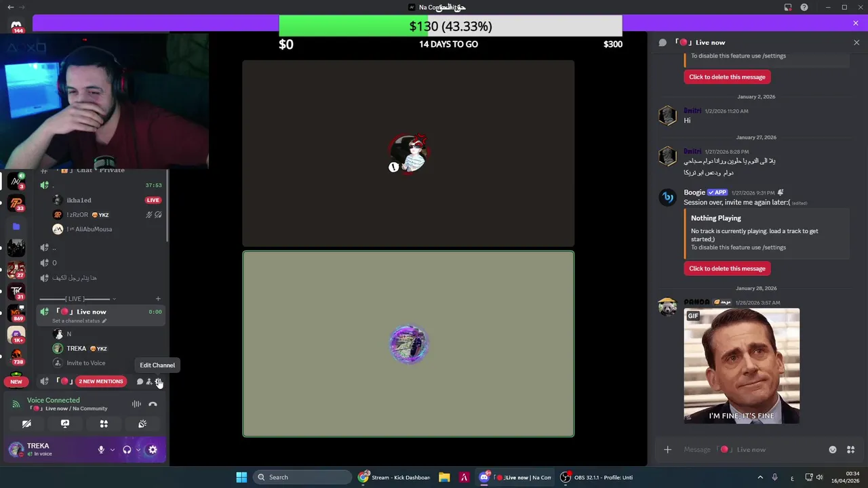868x488 pixels.
Task: Open the soundboard
Action: pyautogui.click(x=142, y=424)
